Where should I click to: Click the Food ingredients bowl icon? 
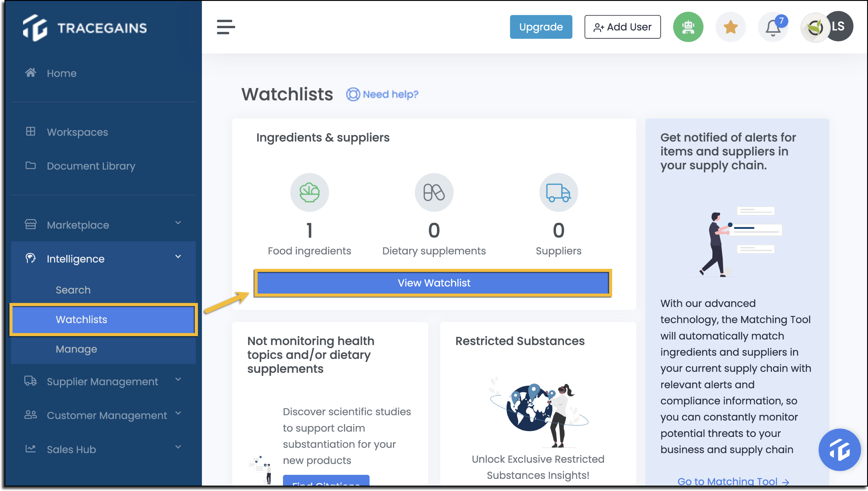click(x=309, y=193)
